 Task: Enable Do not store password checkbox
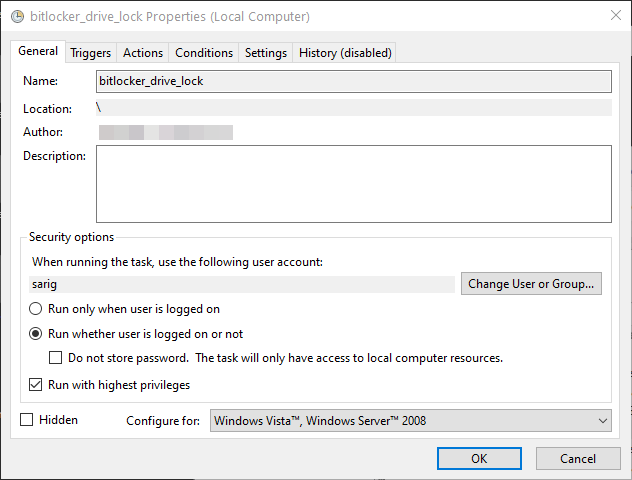[x=56, y=358]
